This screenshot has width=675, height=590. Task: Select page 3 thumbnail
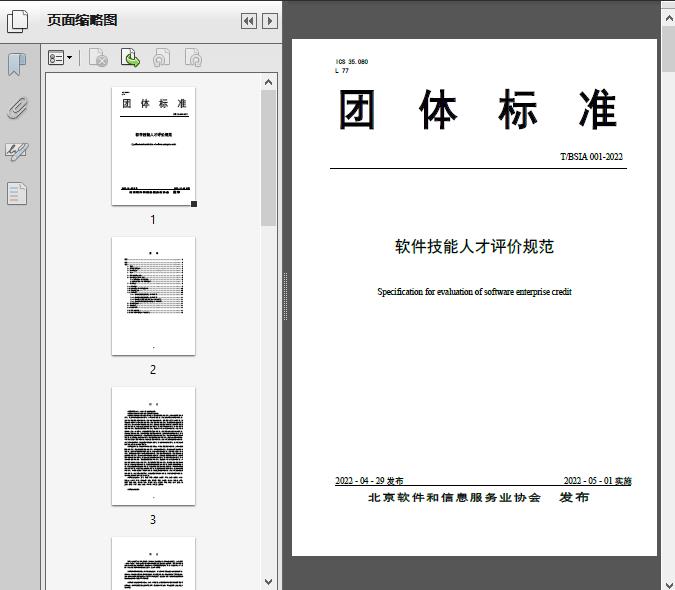[x=153, y=446]
